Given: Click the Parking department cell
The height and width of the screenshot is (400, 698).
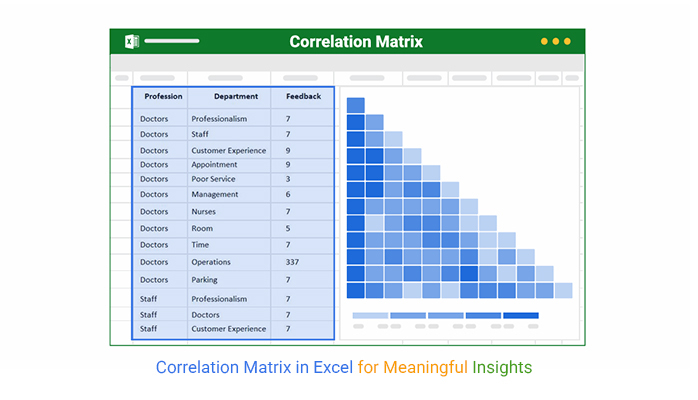Looking at the screenshot, I should (204, 280).
